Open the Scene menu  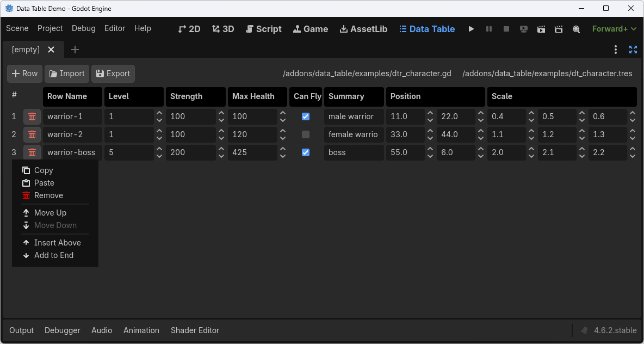(x=17, y=28)
